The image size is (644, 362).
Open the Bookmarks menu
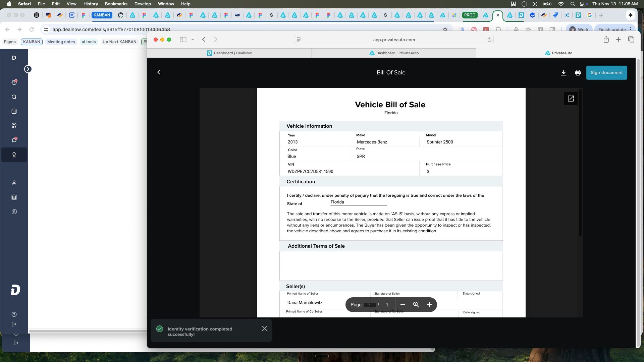click(x=116, y=4)
